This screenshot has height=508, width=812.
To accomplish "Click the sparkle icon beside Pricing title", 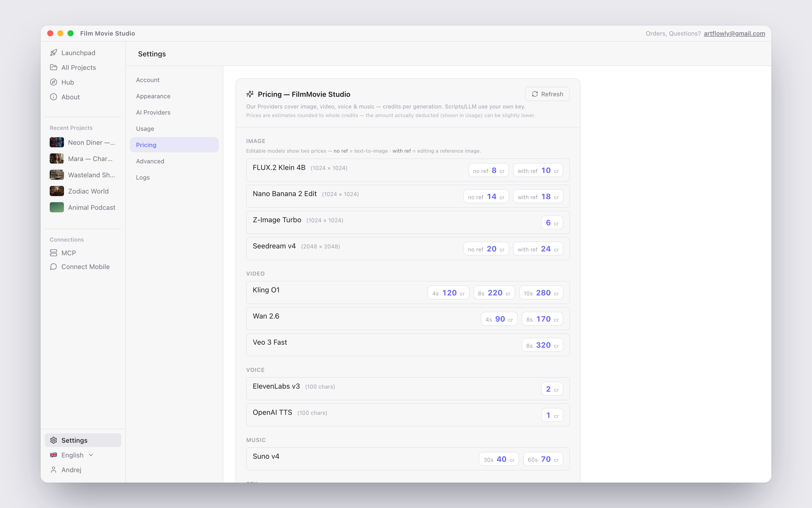I will pyautogui.click(x=250, y=94).
